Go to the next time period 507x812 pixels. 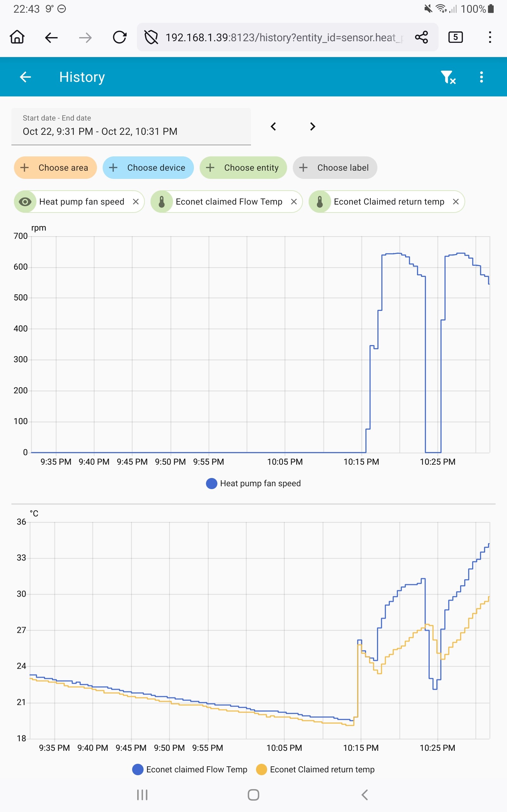[x=312, y=127]
